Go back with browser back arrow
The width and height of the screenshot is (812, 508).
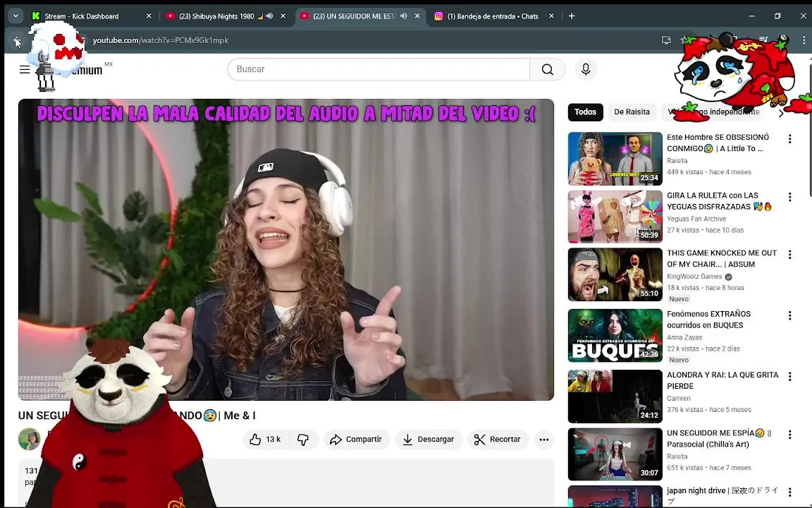pos(17,40)
